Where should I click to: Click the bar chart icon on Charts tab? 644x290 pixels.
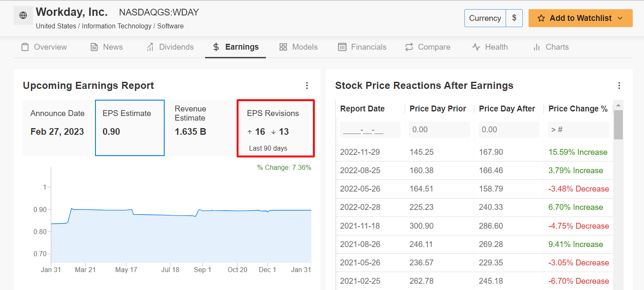536,47
